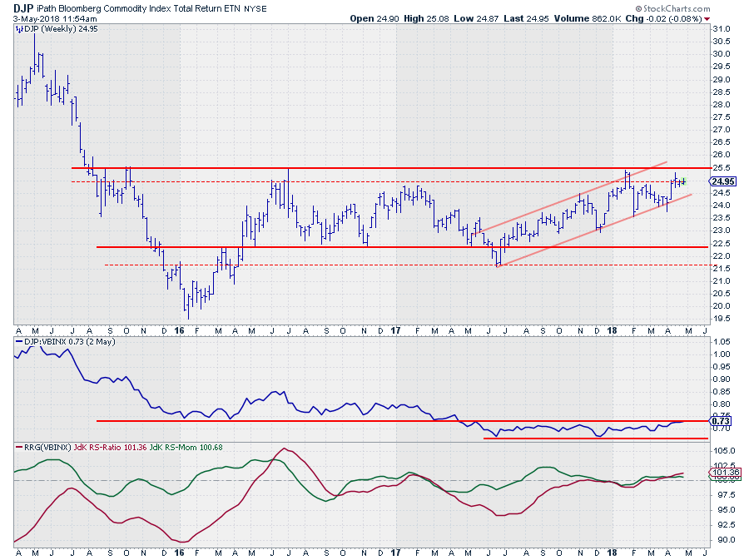The width and height of the screenshot is (749, 560).
Task: Click the 0.90 ratio axis label
Action: point(722,379)
